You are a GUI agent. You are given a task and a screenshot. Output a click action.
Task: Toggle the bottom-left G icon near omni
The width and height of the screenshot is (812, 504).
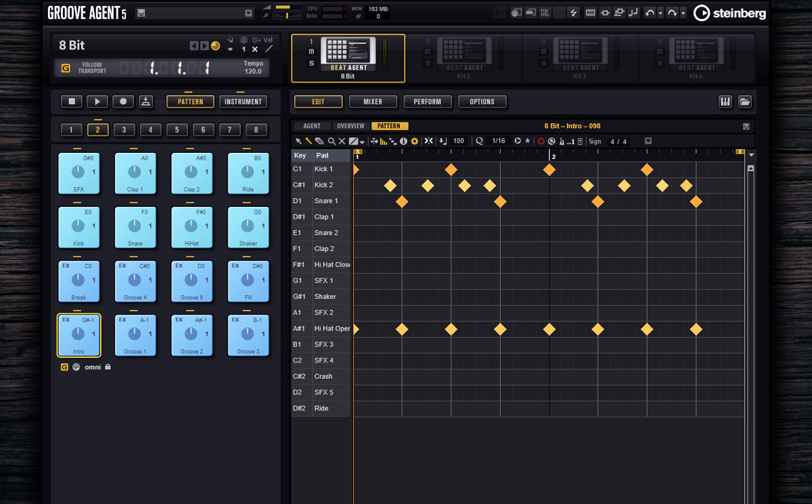64,367
